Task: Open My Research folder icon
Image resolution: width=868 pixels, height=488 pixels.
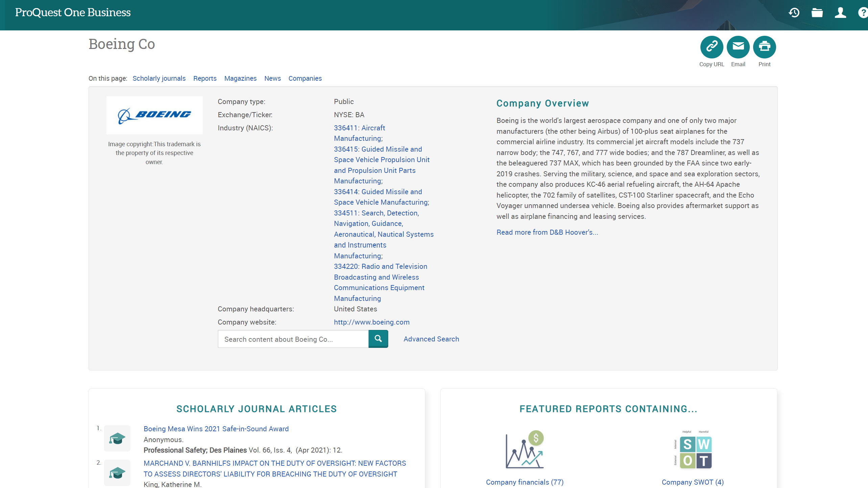Action: pyautogui.click(x=817, y=13)
